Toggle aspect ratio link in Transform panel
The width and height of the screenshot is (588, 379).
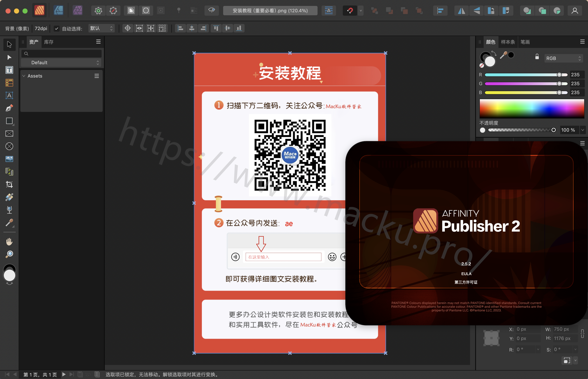coord(582,334)
